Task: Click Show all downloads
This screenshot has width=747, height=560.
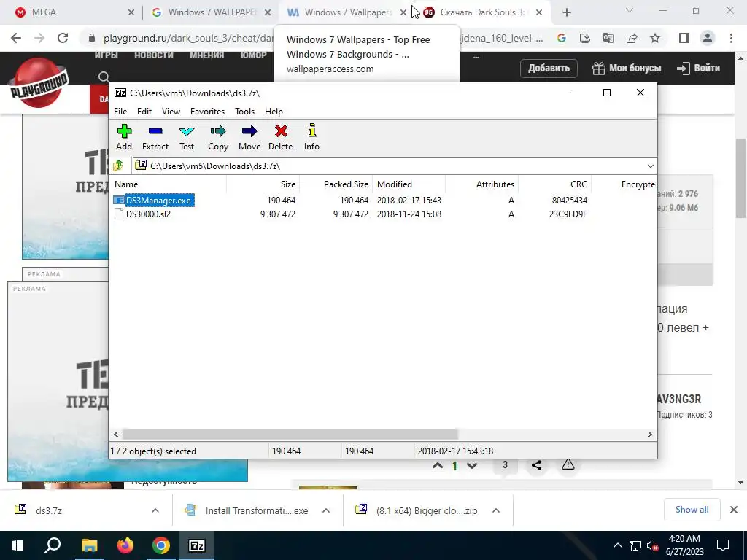Action: coord(692,510)
